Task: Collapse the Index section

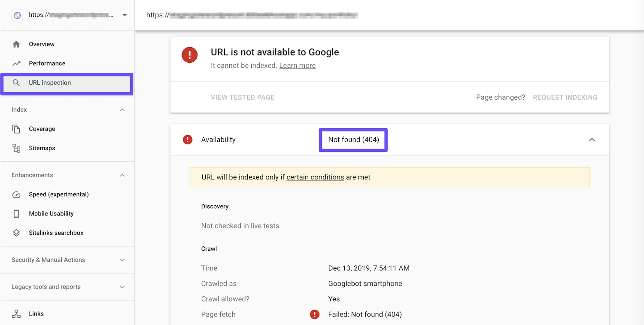Action: 122,109
